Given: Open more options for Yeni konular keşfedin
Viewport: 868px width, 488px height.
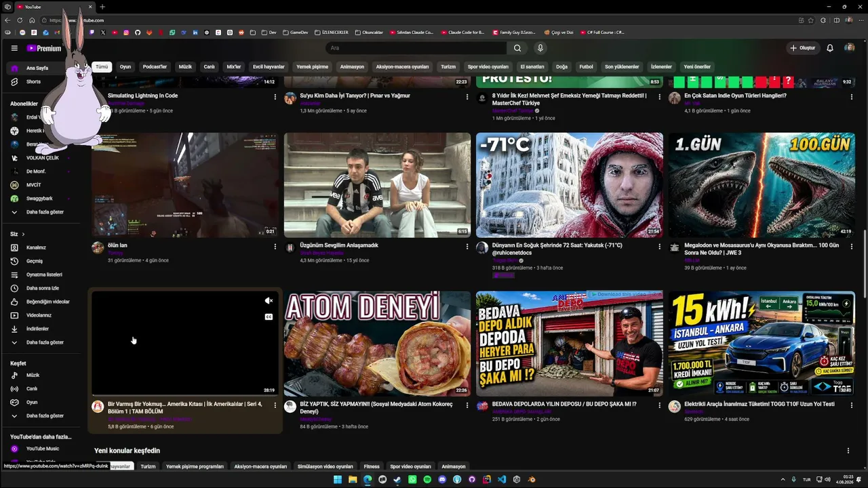Looking at the screenshot, I should point(848,451).
